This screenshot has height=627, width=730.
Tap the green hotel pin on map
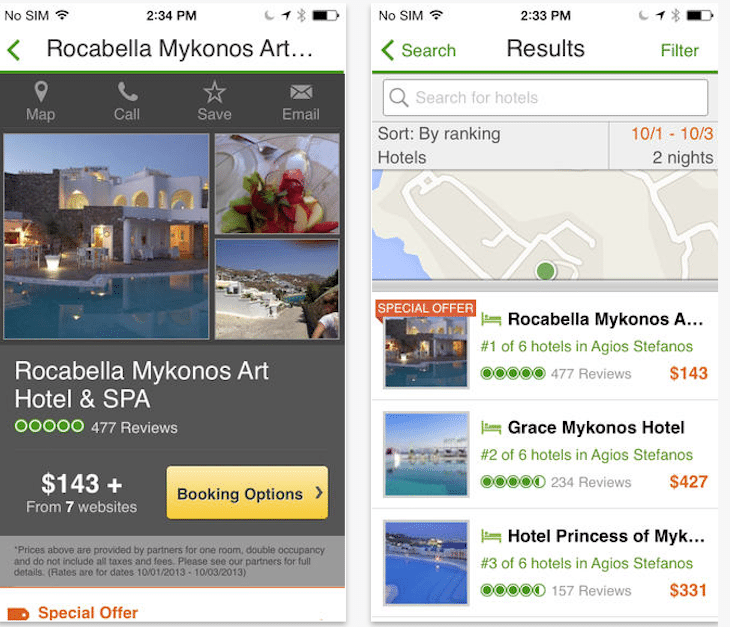coord(545,270)
